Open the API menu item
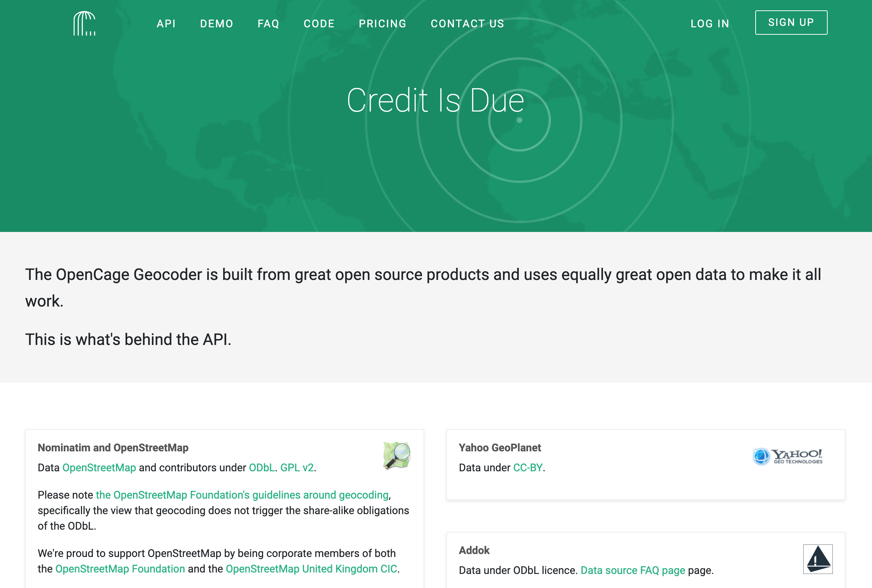The width and height of the screenshot is (872, 588). pyautogui.click(x=166, y=24)
